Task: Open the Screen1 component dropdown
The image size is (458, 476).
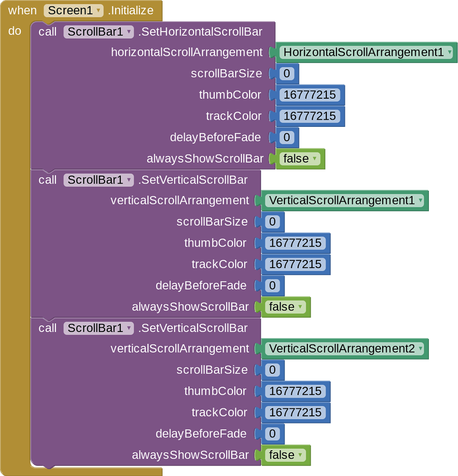Action: (x=98, y=10)
